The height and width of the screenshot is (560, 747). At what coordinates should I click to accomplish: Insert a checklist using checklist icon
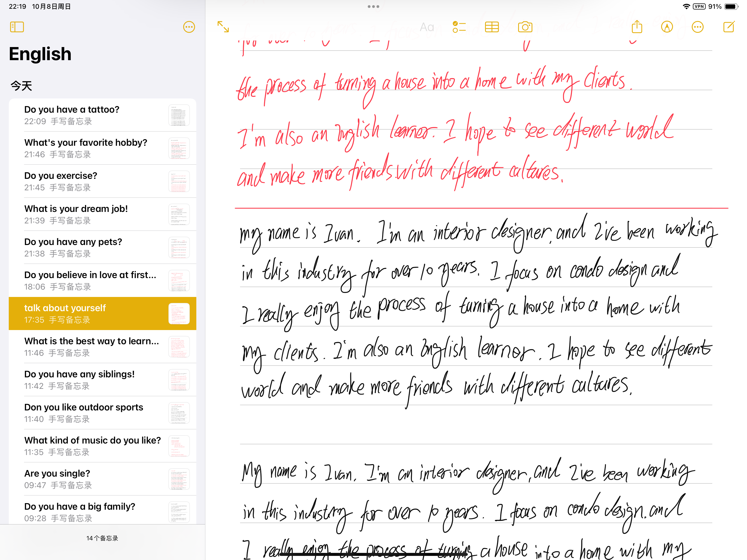[x=459, y=27]
